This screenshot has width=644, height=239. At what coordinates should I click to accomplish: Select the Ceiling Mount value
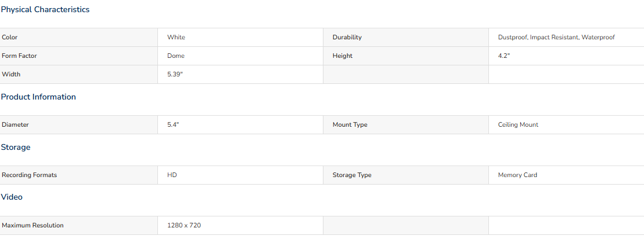pyautogui.click(x=518, y=124)
